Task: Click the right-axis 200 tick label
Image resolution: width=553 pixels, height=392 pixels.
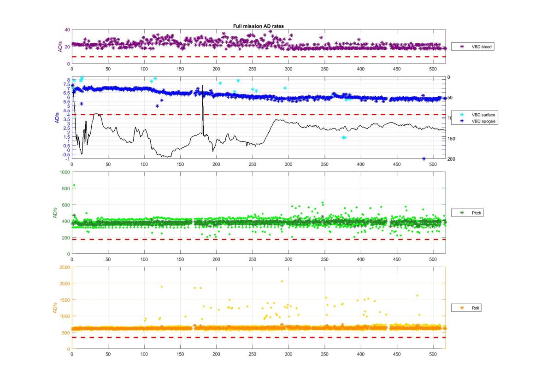Action: point(451,159)
